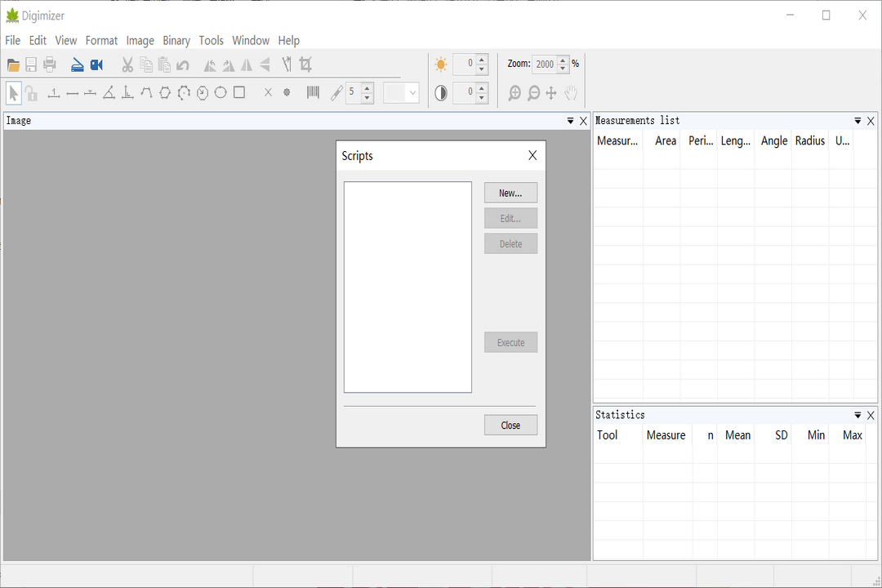882x588 pixels.
Task: Select the Hand pan tool
Action: [571, 93]
